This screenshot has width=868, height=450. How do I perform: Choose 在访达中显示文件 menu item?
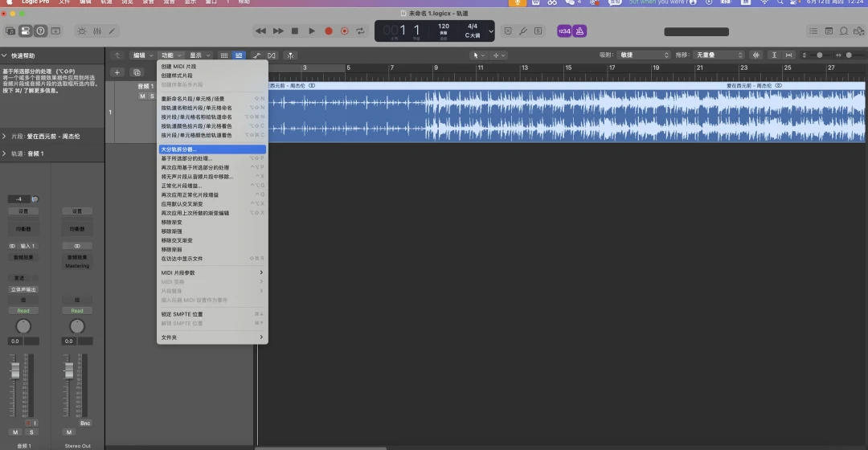point(212,259)
